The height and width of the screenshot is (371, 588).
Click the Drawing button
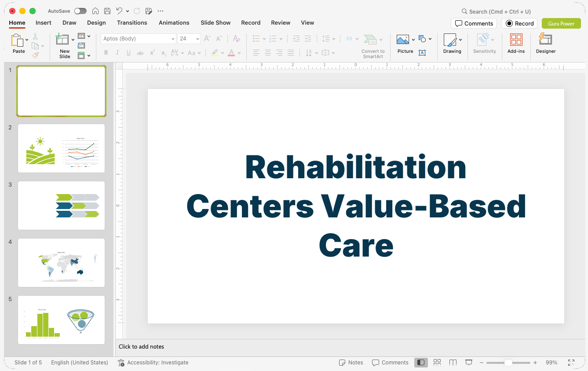[x=452, y=44]
